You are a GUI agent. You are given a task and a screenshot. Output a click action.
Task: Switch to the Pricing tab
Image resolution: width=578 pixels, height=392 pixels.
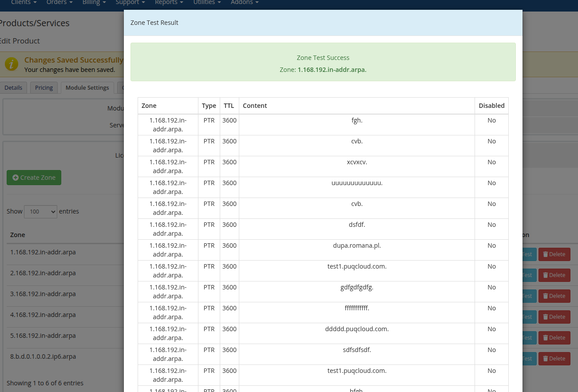click(x=44, y=87)
